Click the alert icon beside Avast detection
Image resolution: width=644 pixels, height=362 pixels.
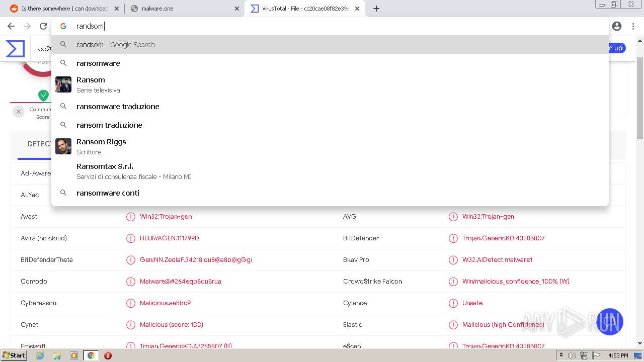[131, 217]
